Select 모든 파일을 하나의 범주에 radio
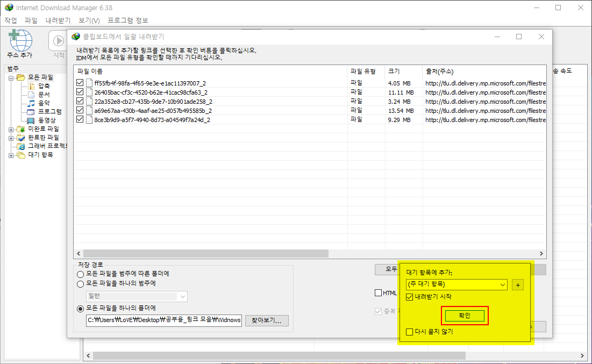Viewport: 592px width, 364px height. pos(81,284)
